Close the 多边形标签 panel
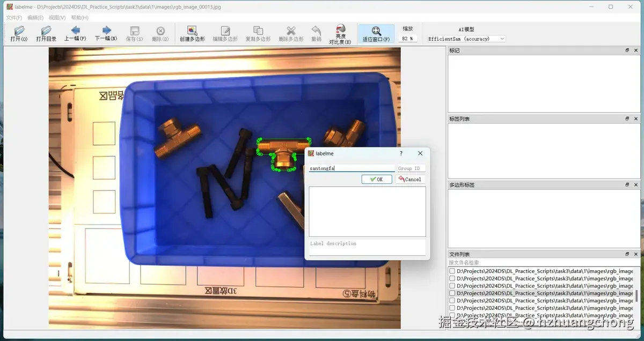Screen dimensions: 644x341 pyautogui.click(x=636, y=184)
